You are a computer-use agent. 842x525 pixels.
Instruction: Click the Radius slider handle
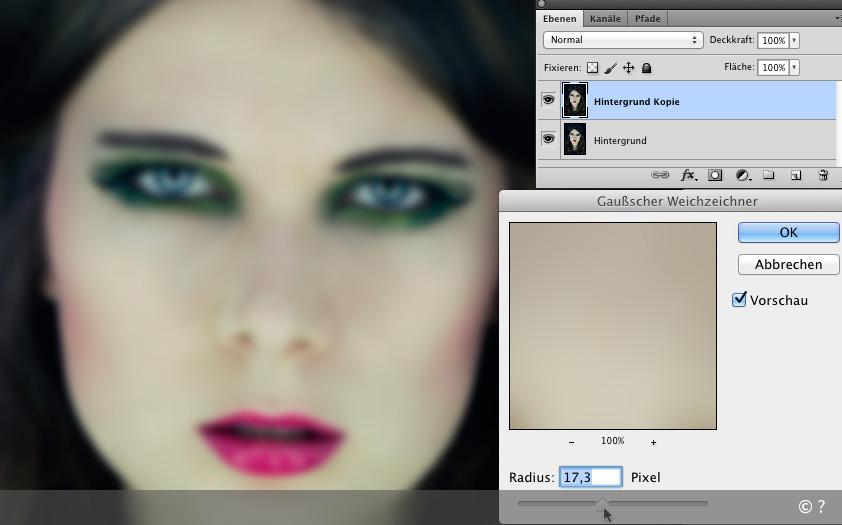(x=603, y=503)
